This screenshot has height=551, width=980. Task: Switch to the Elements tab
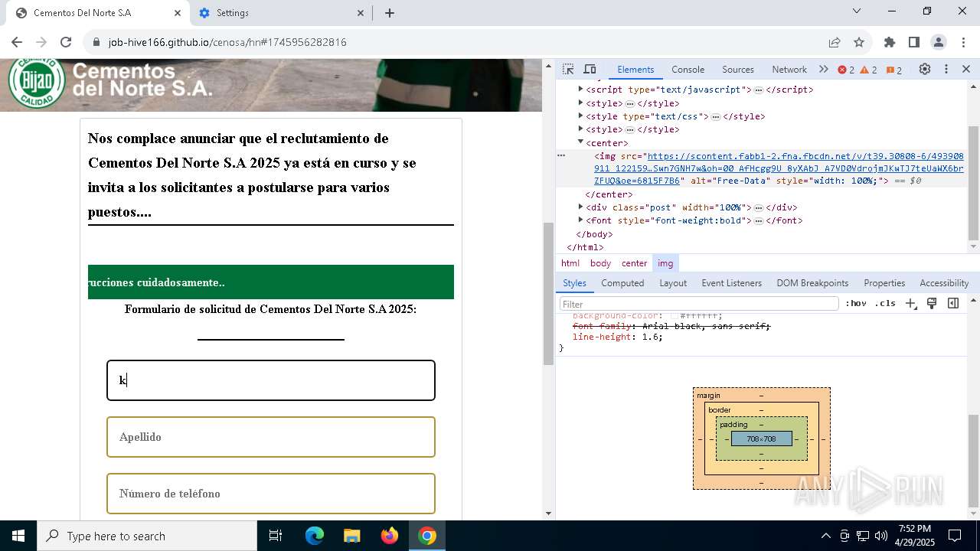click(x=635, y=69)
